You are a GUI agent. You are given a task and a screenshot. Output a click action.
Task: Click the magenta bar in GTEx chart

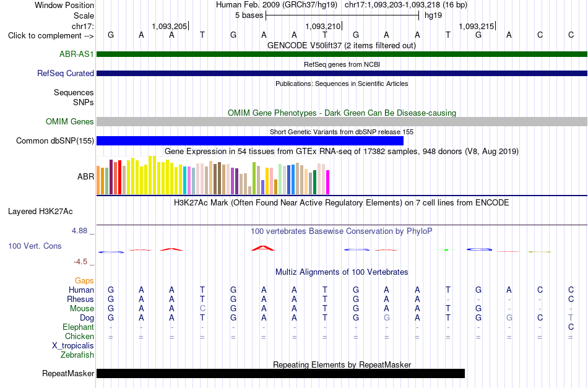point(328,182)
